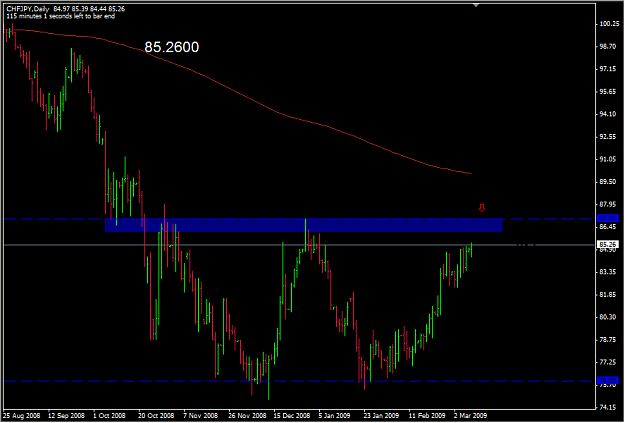Click the 86.45 price axis label
Screen dimensions: 625x423
pyautogui.click(x=608, y=227)
